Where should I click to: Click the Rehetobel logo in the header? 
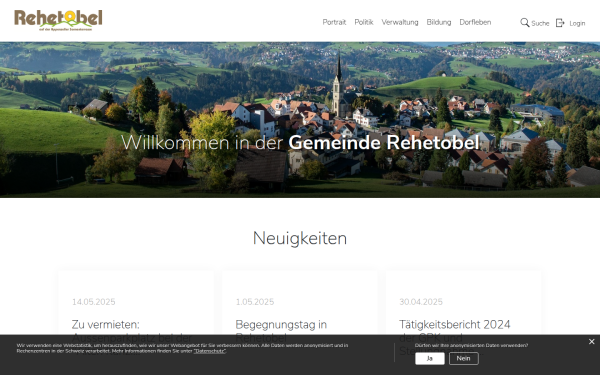point(58,20)
